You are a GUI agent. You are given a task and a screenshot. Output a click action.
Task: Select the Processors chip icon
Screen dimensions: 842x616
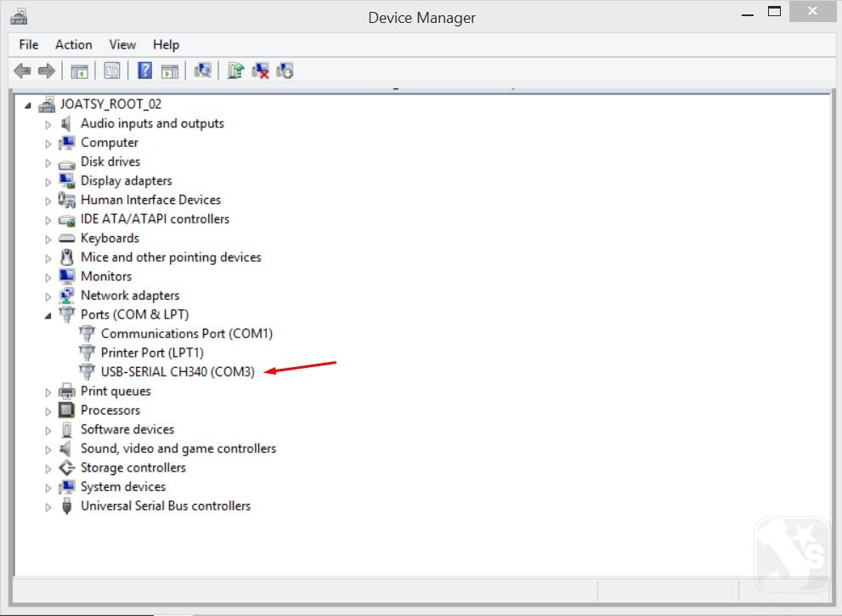coord(66,410)
